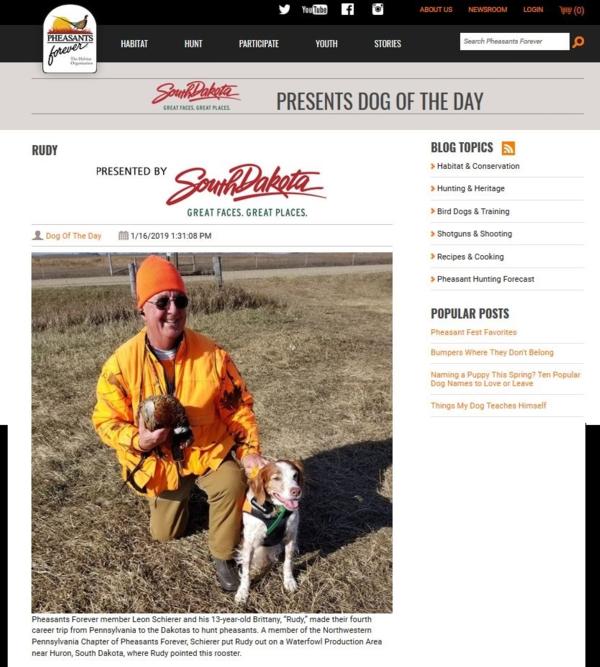600x667 pixels.
Task: Open the Stories menu
Action: tap(388, 44)
